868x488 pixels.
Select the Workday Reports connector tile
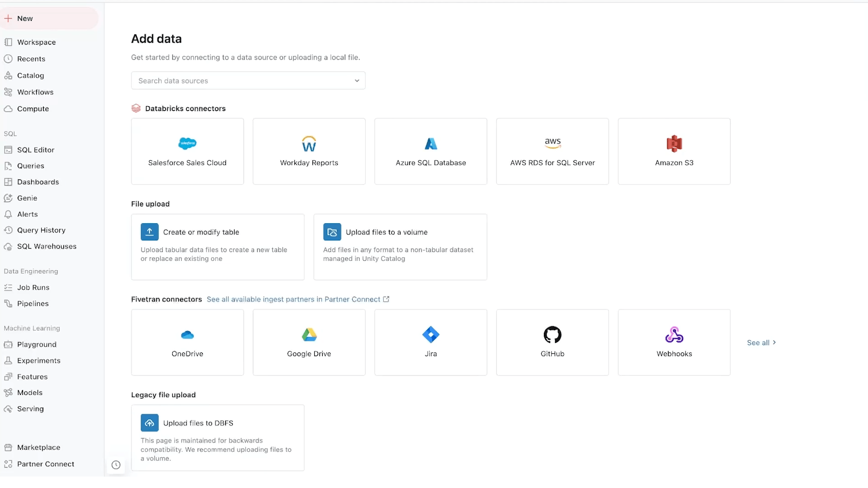point(309,151)
